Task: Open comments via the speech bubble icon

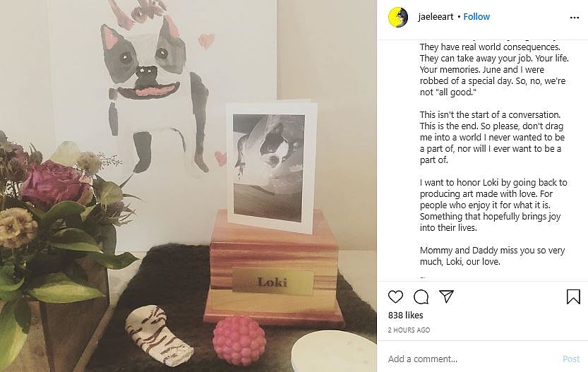Action: (421, 296)
